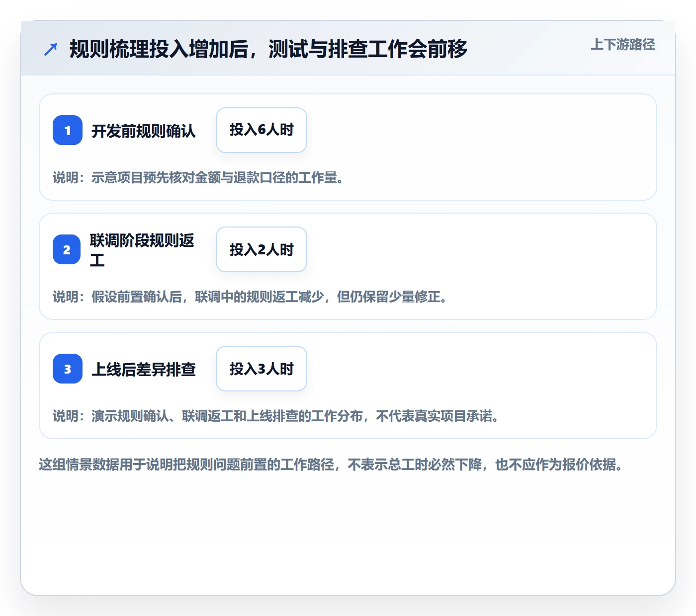696x616 pixels.
Task: Select the number 2 step badge
Action: point(67,249)
